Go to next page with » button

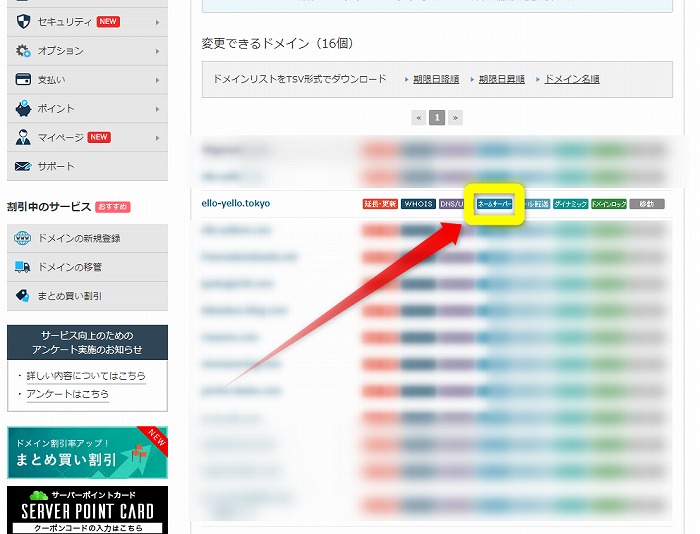(456, 117)
